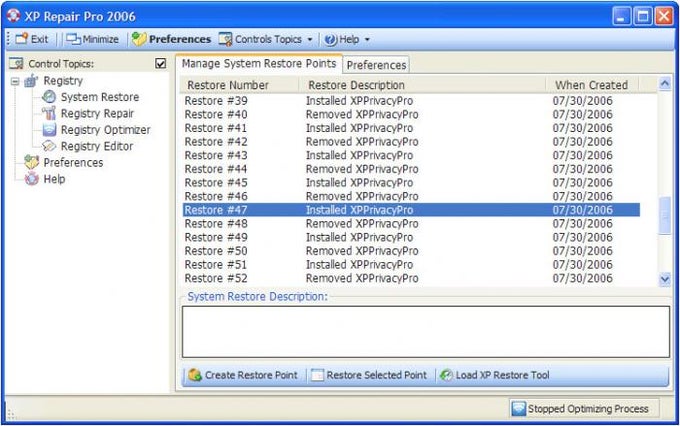
Task: Click the Registry Editor tree icon
Action: click(x=49, y=146)
